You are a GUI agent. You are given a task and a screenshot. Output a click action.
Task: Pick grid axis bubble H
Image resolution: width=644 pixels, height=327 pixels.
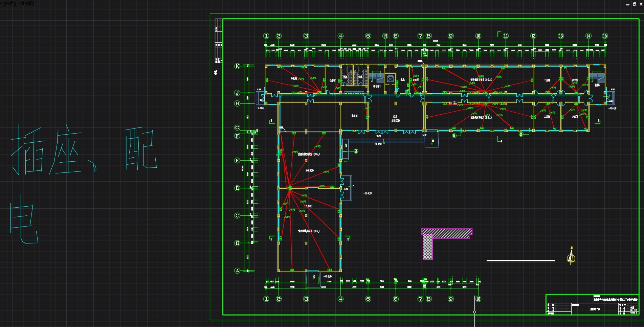coord(237,103)
